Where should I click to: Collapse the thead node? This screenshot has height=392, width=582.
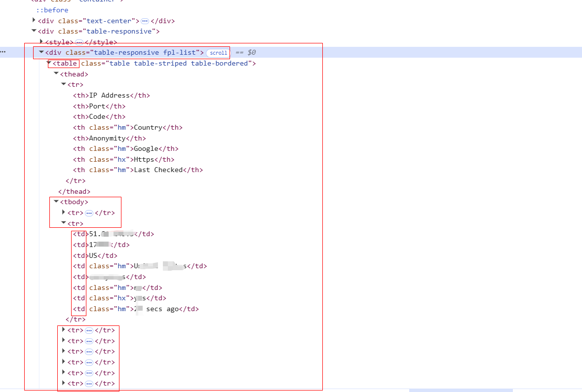[56, 73]
